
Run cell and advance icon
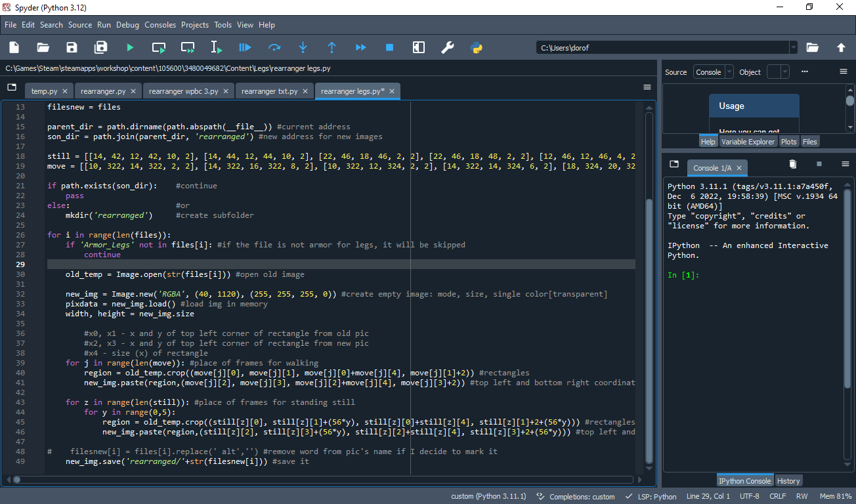[188, 47]
